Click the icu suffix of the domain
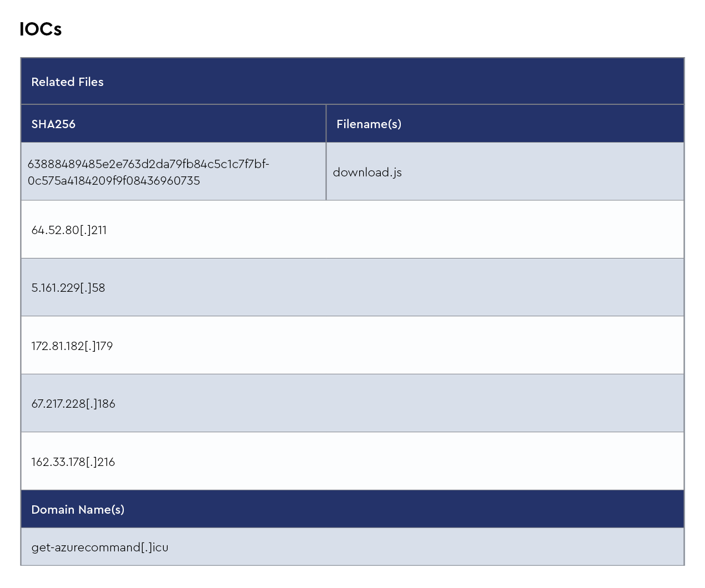This screenshot has width=705, height=588. pos(160,548)
